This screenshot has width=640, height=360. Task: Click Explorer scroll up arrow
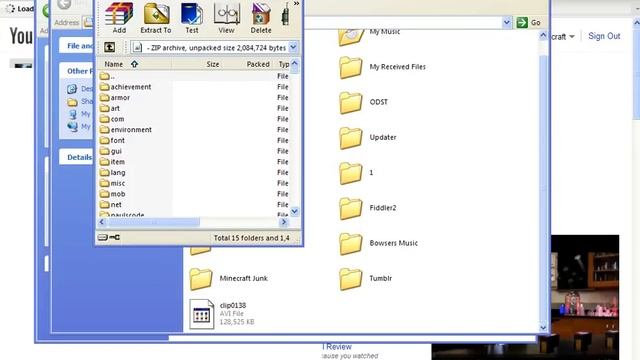(x=543, y=36)
